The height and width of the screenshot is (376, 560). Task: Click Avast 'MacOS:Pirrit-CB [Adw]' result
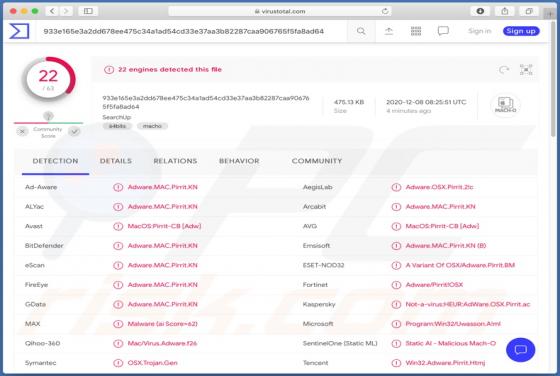click(164, 226)
